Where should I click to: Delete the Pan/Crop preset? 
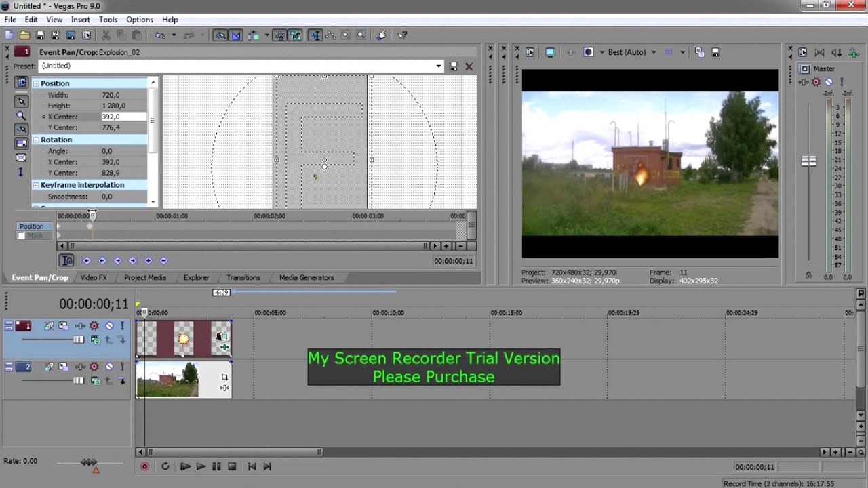(469, 66)
